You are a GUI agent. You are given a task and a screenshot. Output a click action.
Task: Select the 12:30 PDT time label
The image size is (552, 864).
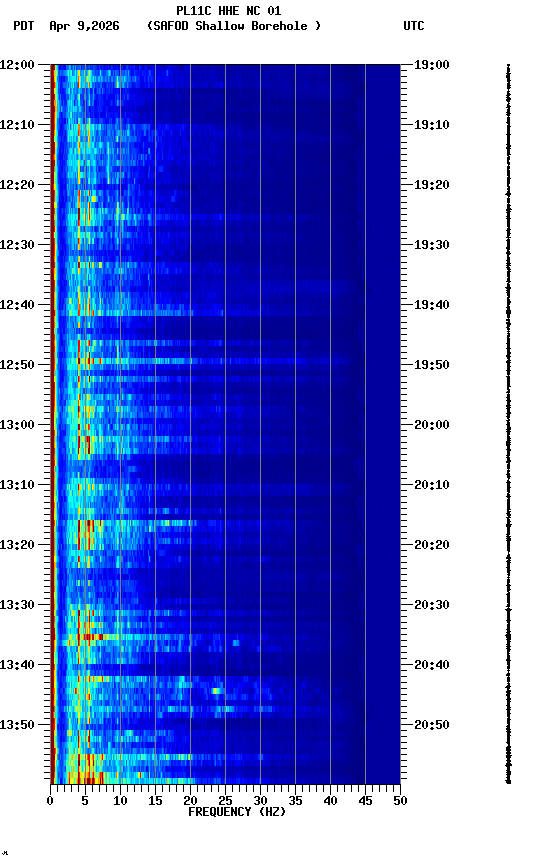(x=17, y=245)
